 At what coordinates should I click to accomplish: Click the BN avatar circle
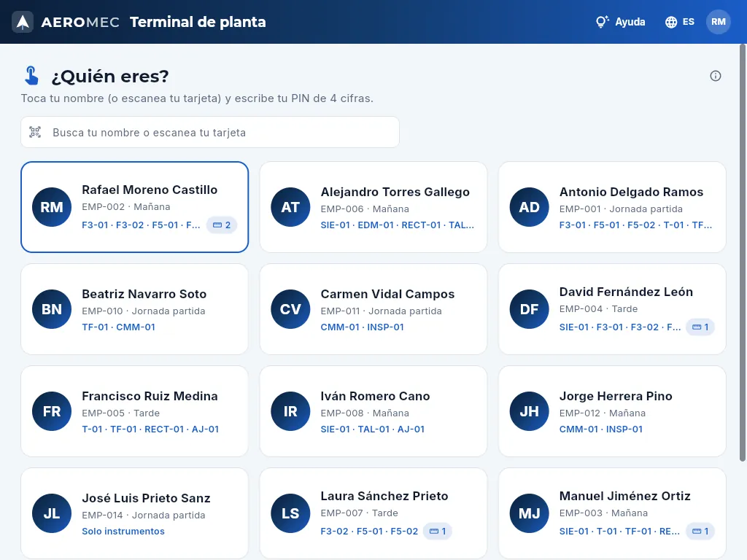(x=52, y=309)
